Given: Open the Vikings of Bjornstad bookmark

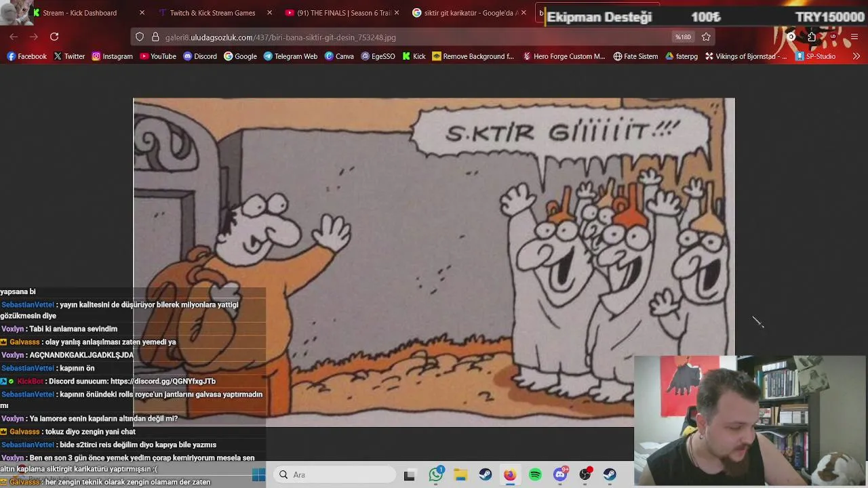Looking at the screenshot, I should click(x=746, y=56).
